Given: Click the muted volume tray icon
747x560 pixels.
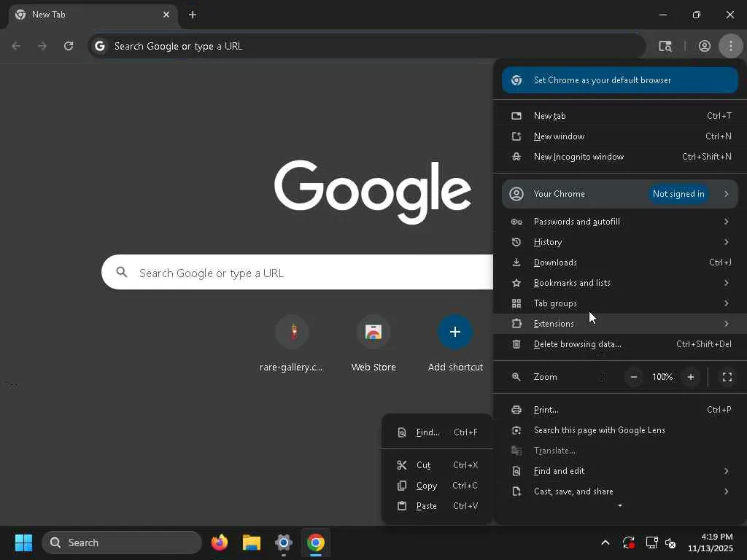Looking at the screenshot, I should click(x=671, y=542).
